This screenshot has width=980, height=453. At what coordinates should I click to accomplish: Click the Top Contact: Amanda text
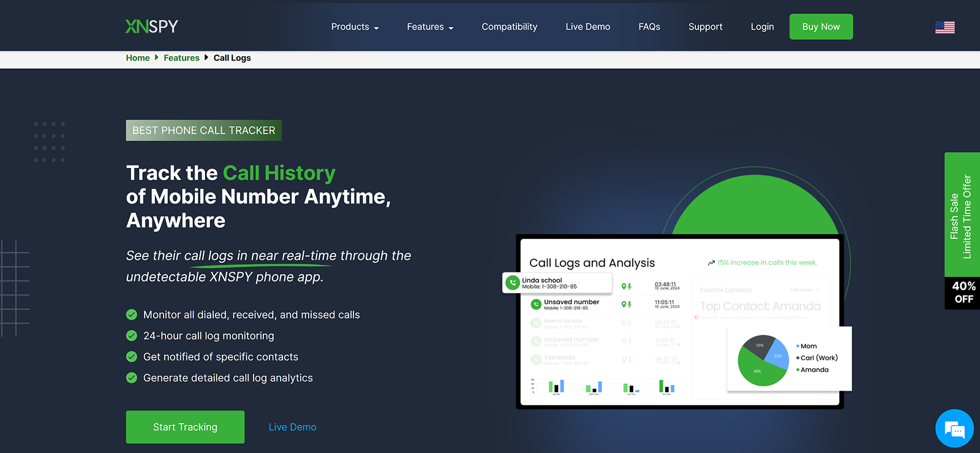(x=760, y=306)
